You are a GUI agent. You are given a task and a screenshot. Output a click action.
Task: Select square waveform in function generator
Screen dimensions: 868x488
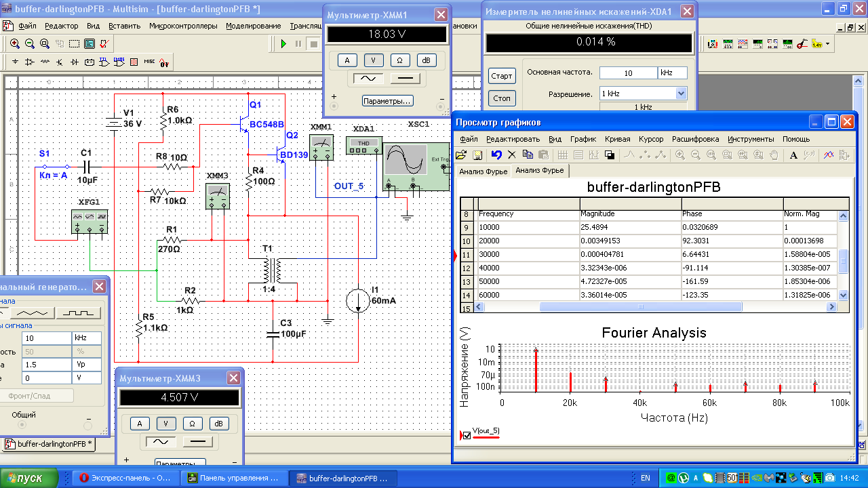77,313
